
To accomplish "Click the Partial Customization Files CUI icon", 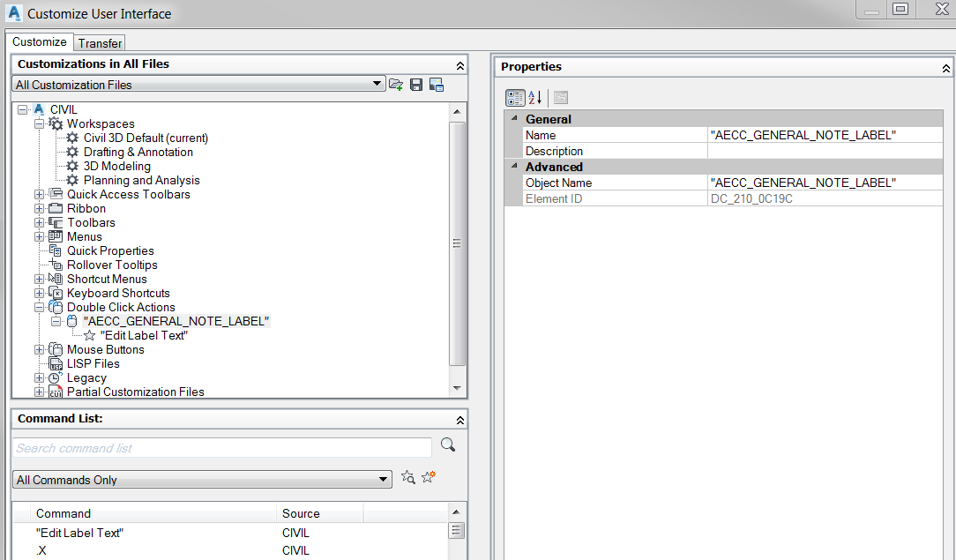I will pos(56,392).
